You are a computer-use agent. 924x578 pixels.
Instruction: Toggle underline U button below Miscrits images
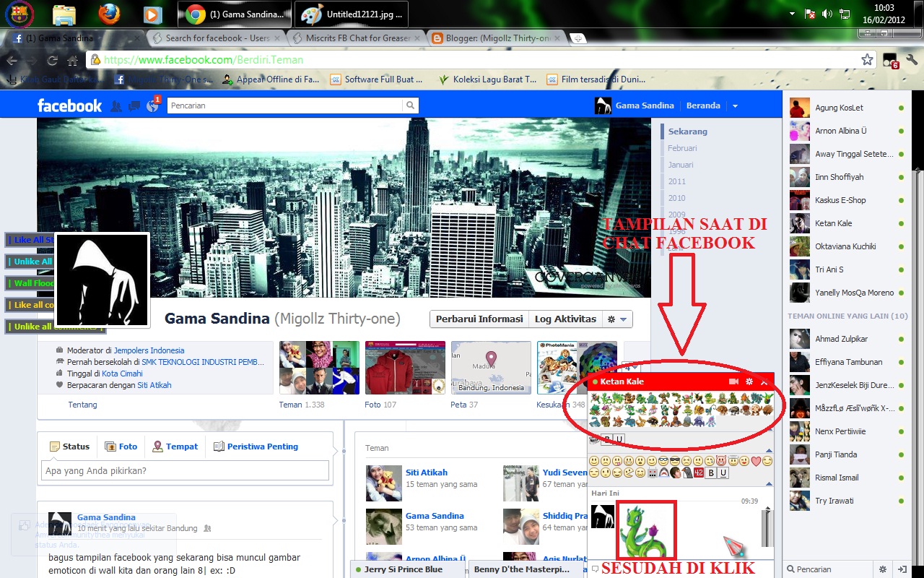[x=619, y=439]
